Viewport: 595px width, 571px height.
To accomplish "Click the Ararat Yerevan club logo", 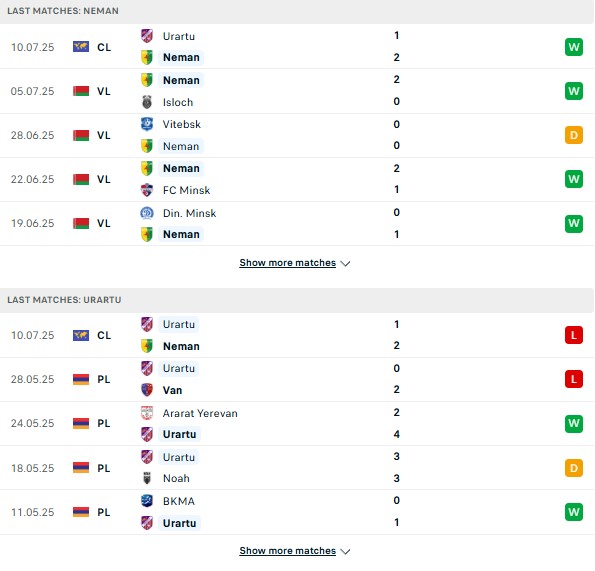I will click(x=147, y=413).
